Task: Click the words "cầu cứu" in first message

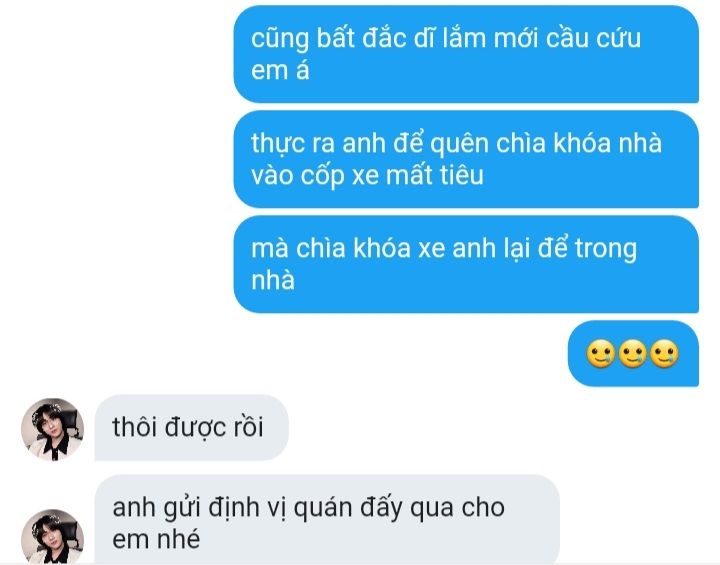Action: 593,38
